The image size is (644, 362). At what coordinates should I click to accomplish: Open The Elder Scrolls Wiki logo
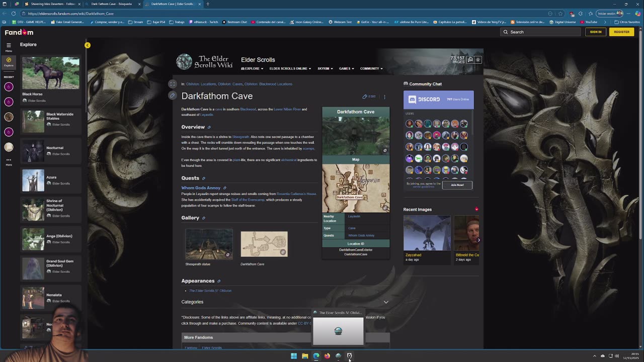(204, 61)
